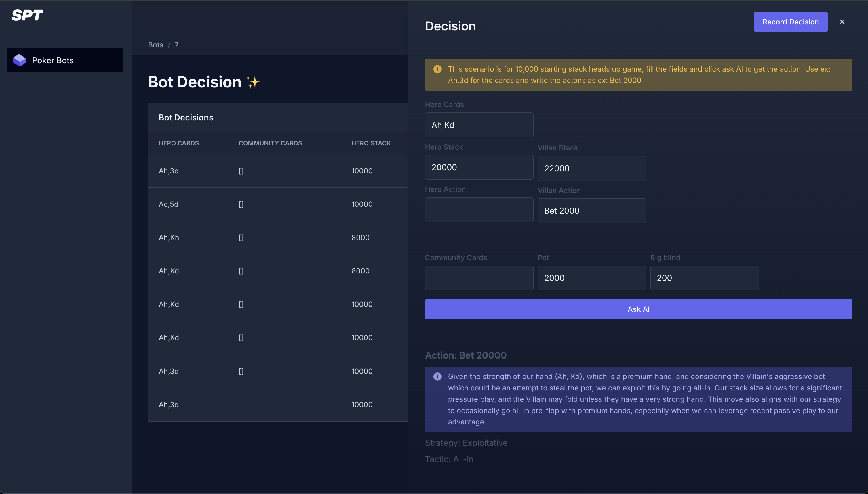
Task: Click the Villan Stack field showing 22000
Action: click(591, 168)
